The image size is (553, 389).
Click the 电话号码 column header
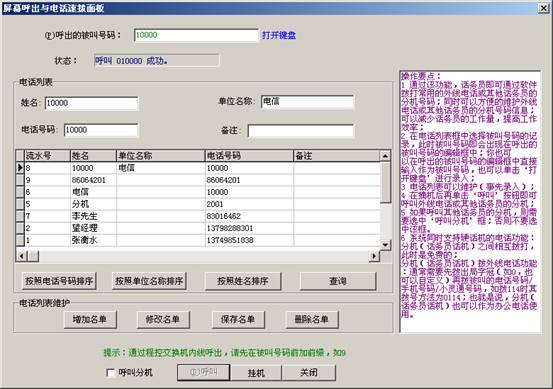tap(249, 156)
